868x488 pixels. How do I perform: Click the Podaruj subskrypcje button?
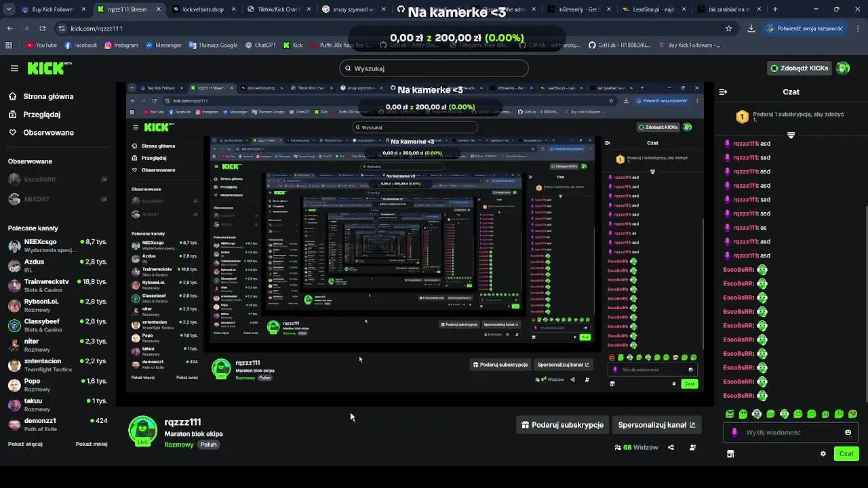click(x=562, y=425)
